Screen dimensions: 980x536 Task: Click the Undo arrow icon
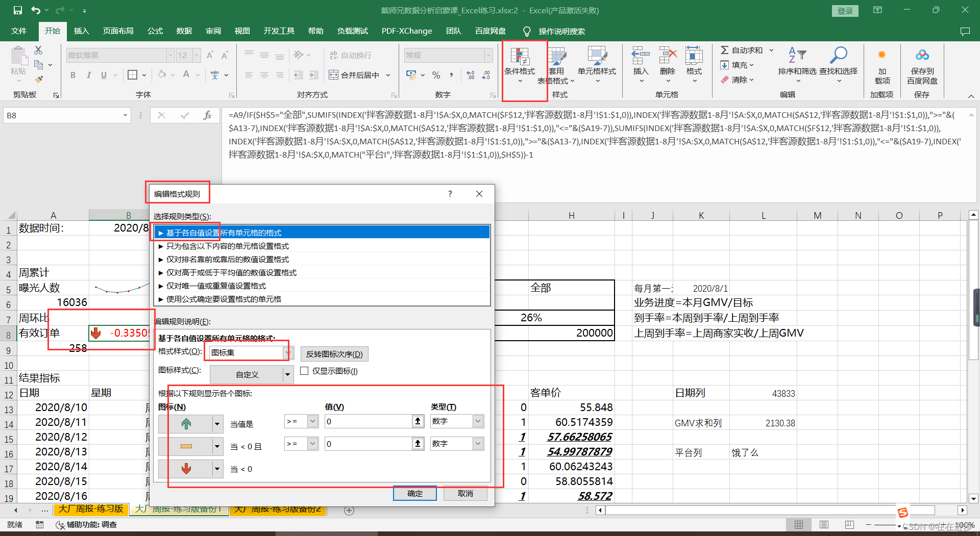(x=35, y=10)
